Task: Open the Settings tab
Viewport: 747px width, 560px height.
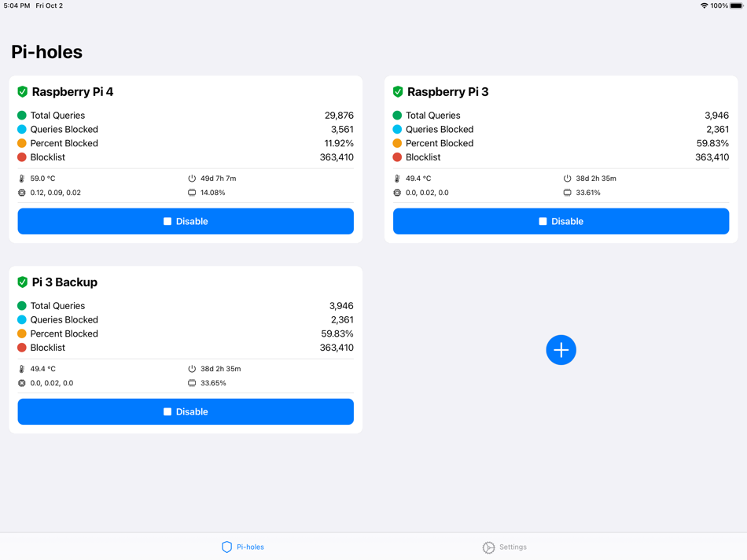Action: coord(505,547)
